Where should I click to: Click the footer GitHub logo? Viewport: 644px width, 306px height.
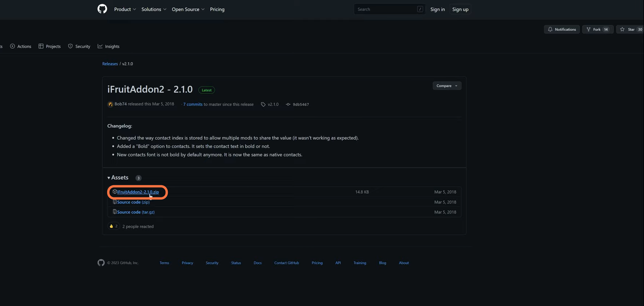point(101,263)
